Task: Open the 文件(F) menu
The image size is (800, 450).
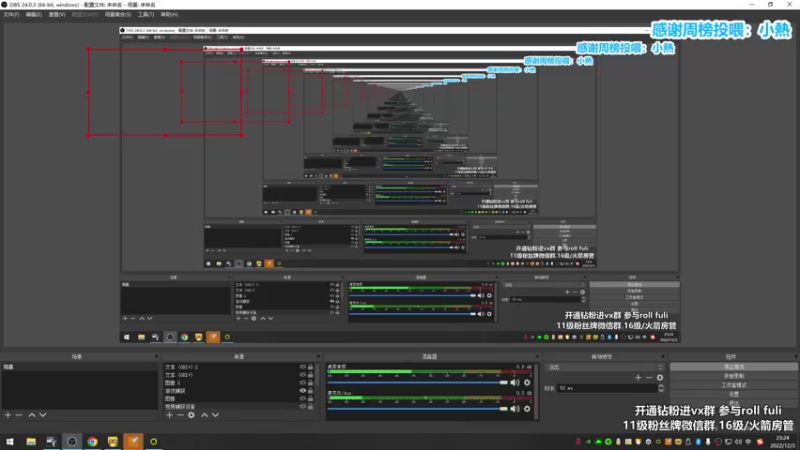Action: click(11, 14)
